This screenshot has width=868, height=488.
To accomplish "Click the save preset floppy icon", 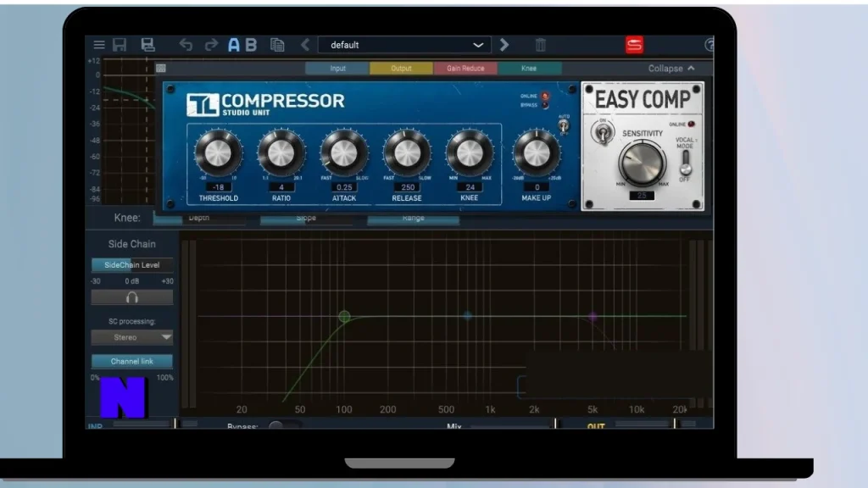I will pos(120,45).
